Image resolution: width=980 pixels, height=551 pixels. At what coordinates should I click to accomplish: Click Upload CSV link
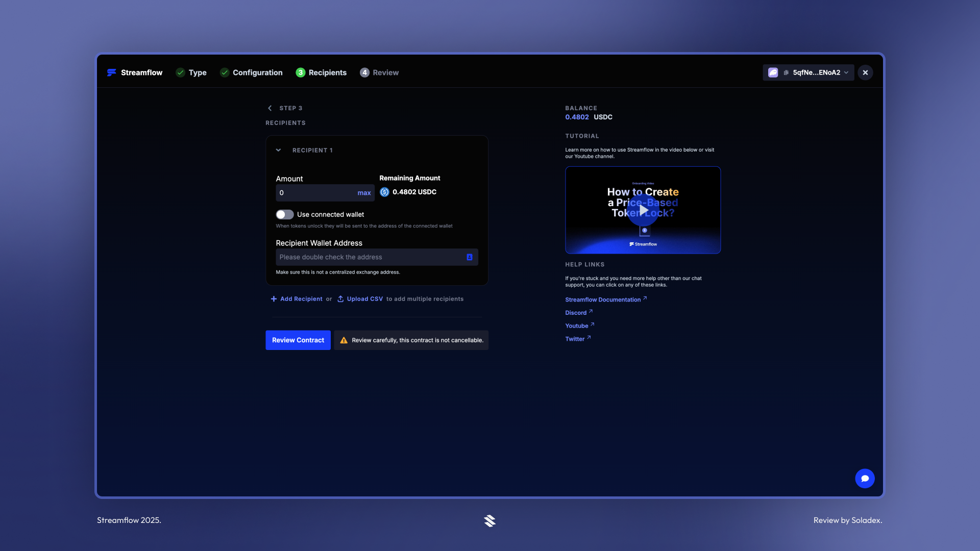[360, 299]
